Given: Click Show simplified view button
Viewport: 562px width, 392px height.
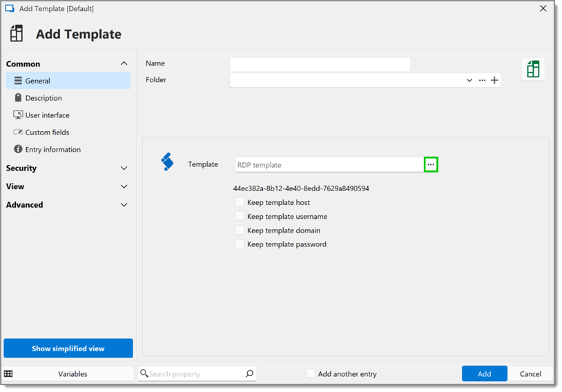Looking at the screenshot, I should tap(68, 349).
